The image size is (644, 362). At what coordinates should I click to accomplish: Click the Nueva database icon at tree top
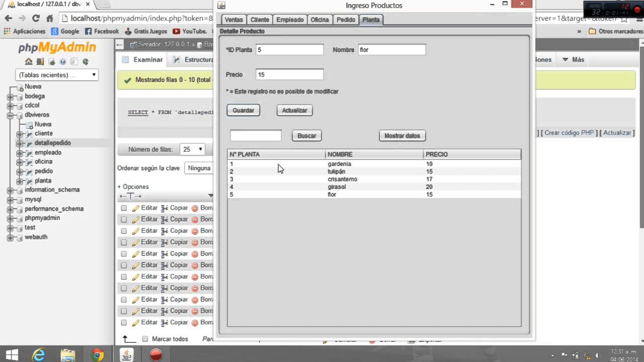20,87
